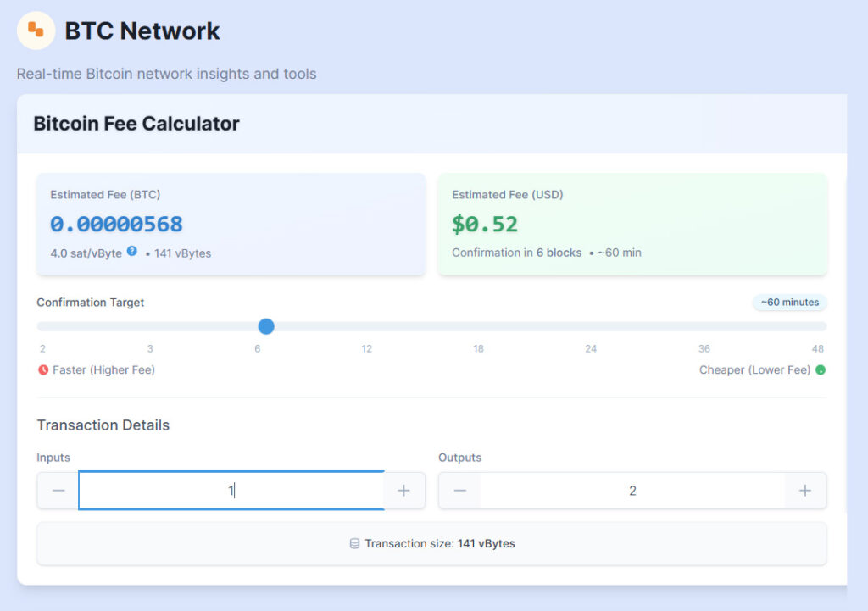Click the database icon beside Transaction size

(x=354, y=543)
